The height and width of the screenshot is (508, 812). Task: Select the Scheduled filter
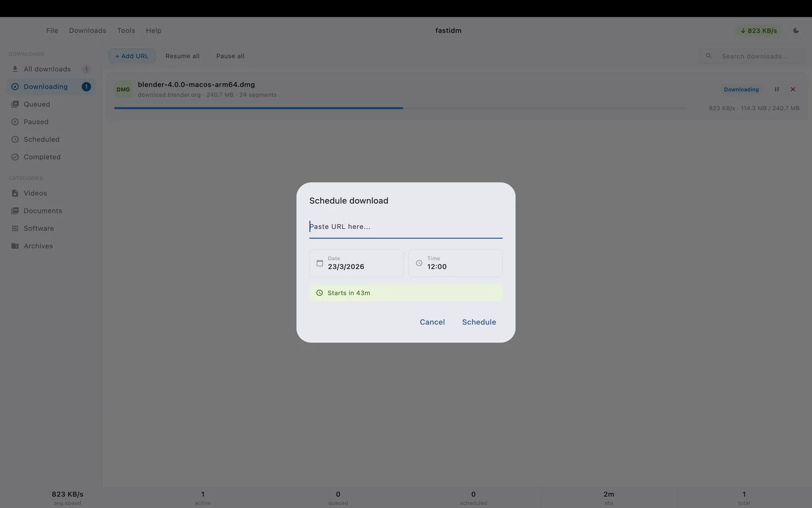point(50,139)
